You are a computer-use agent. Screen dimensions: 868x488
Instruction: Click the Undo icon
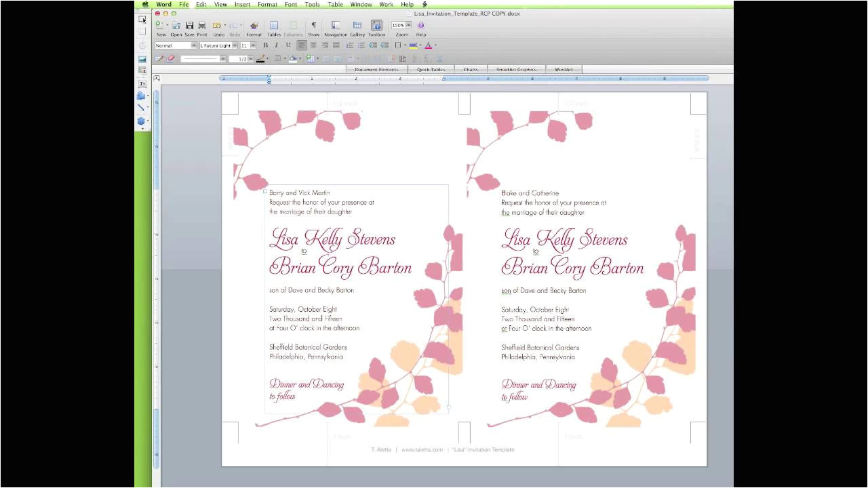[216, 25]
